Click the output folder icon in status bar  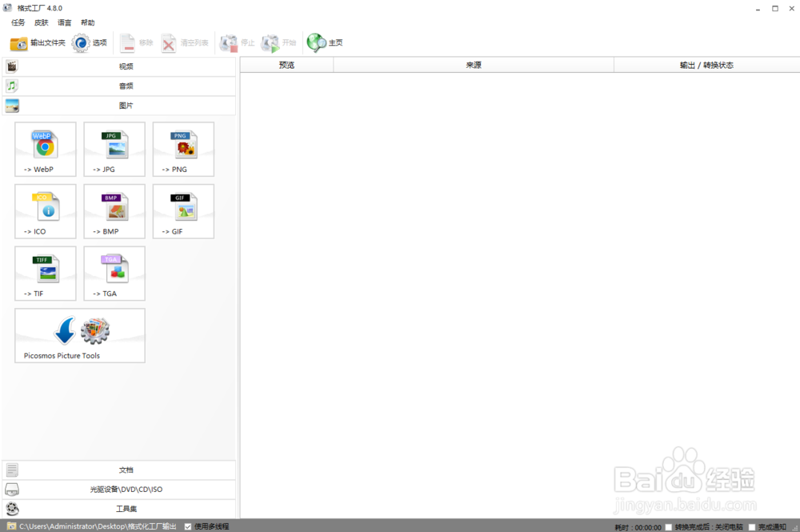(x=11, y=526)
